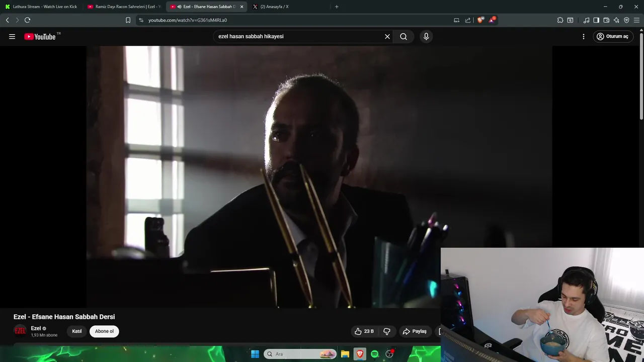Image resolution: width=644 pixels, height=362 pixels.
Task: Click the video player to pause
Action: pos(319,176)
